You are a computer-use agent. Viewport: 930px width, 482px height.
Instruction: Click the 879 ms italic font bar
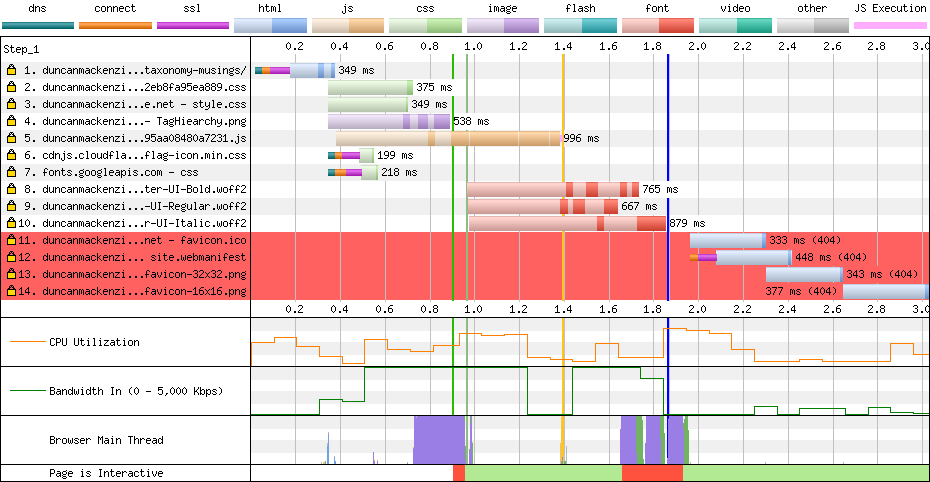(x=566, y=223)
